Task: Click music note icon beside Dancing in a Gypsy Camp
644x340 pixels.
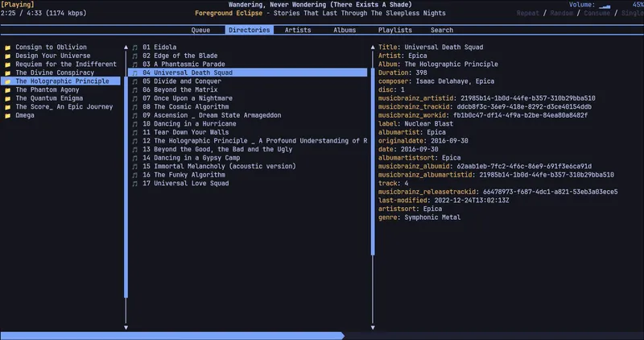Action: click(134, 158)
